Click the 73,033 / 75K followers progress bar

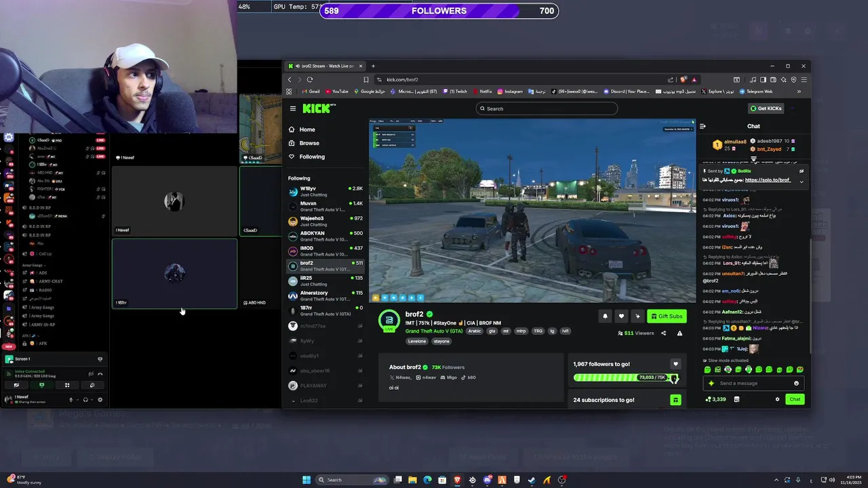(x=627, y=378)
